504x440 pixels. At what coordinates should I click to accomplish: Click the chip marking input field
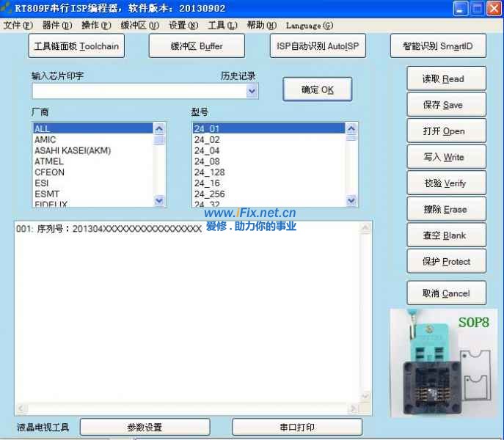click(x=138, y=91)
